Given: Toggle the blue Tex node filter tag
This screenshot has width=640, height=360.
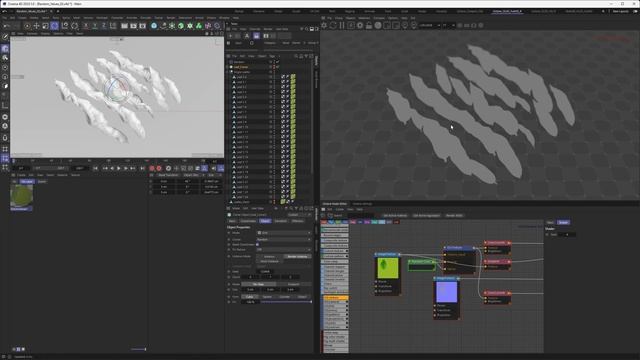Looking at the screenshot, I should point(331,222).
